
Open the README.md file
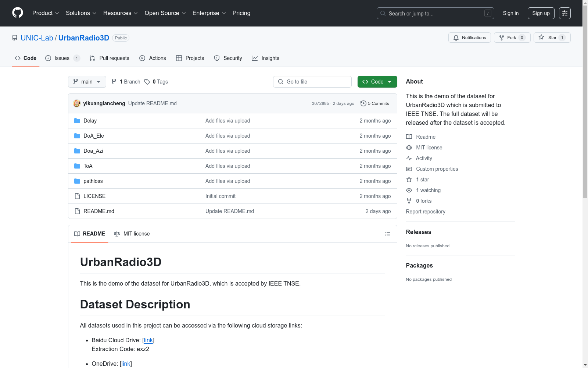pos(99,211)
